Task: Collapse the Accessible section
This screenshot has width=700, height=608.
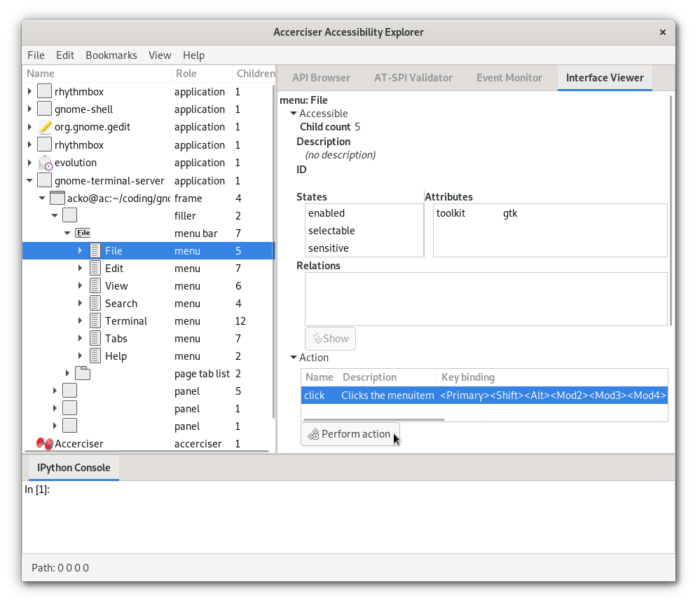Action: [294, 114]
